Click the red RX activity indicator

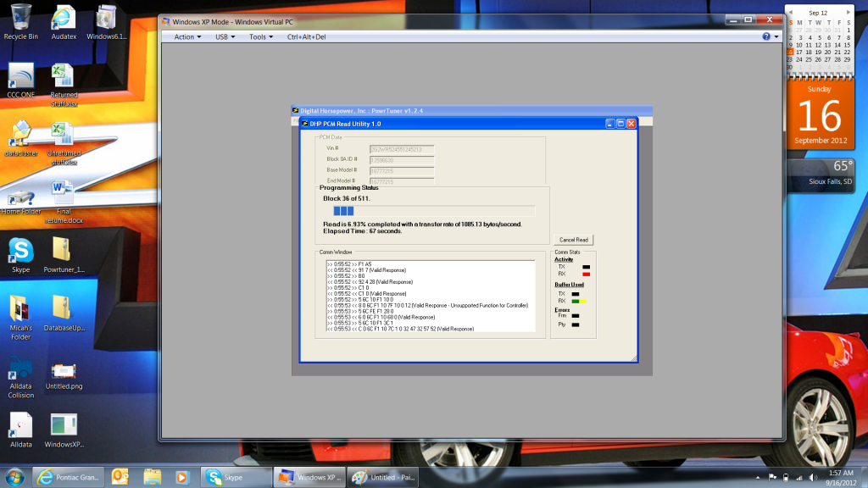click(x=587, y=274)
